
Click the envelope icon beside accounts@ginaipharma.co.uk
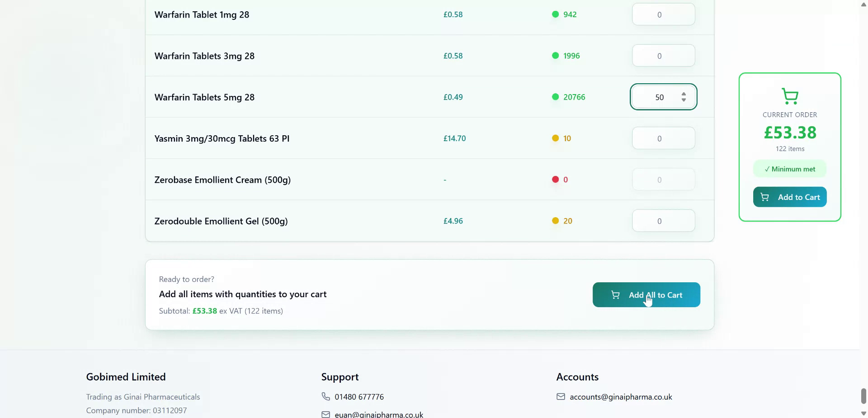[x=561, y=396]
